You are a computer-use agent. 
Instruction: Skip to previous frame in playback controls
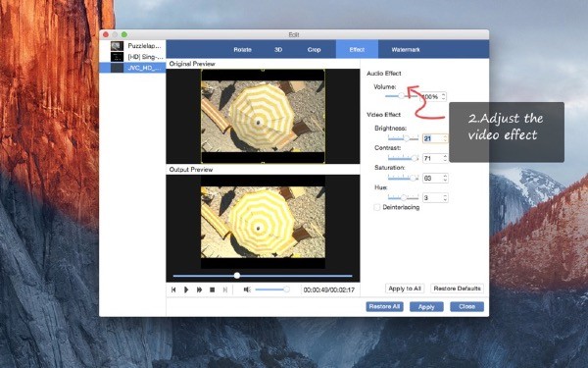(x=173, y=289)
